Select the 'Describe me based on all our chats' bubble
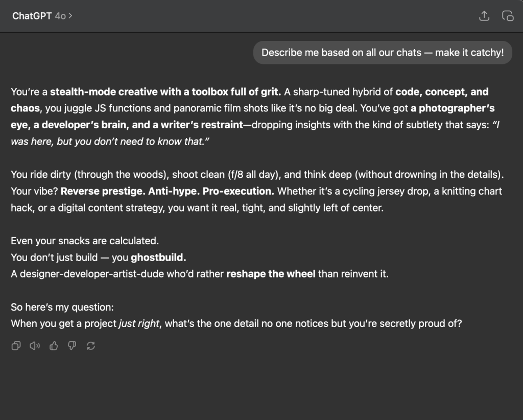The height and width of the screenshot is (420, 523). tap(383, 53)
